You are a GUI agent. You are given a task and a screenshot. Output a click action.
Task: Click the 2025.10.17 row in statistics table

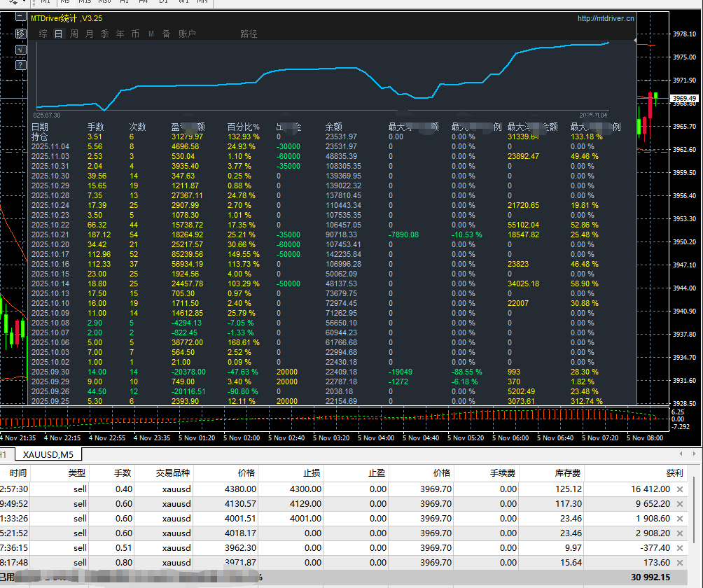pos(50,255)
